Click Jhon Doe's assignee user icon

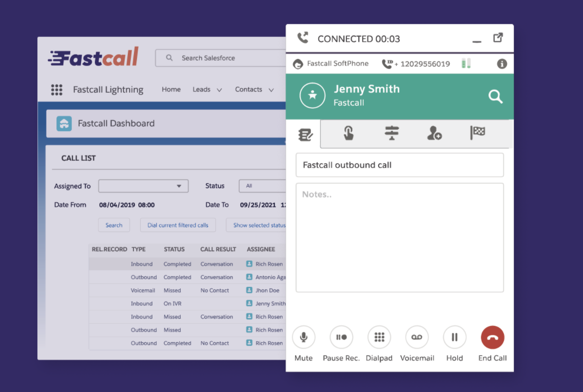pos(249,290)
